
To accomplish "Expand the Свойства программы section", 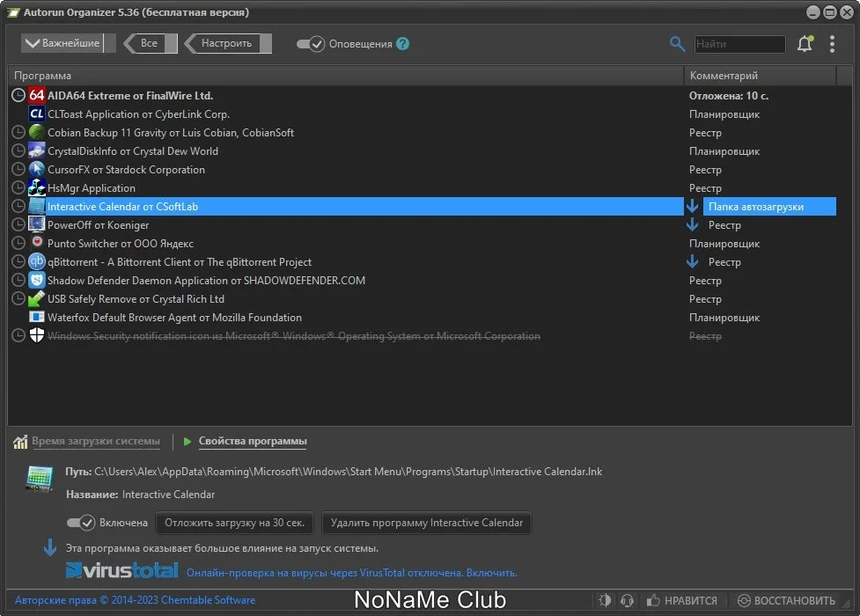I will [x=253, y=441].
